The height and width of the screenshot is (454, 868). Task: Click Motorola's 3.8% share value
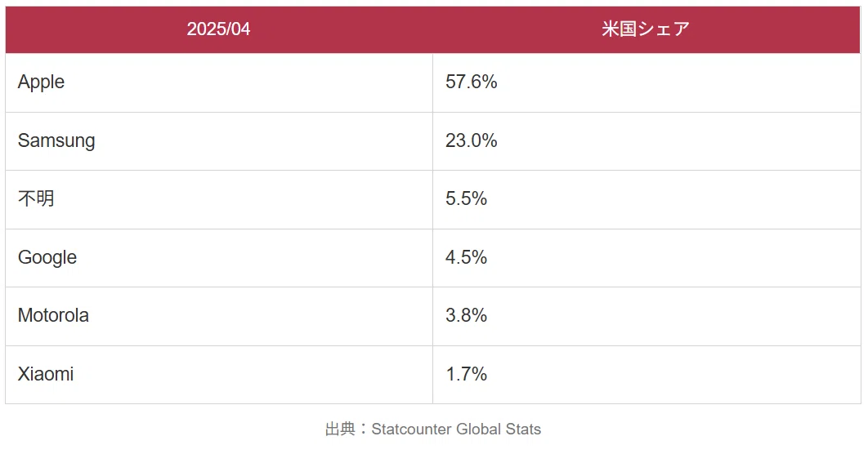(466, 315)
